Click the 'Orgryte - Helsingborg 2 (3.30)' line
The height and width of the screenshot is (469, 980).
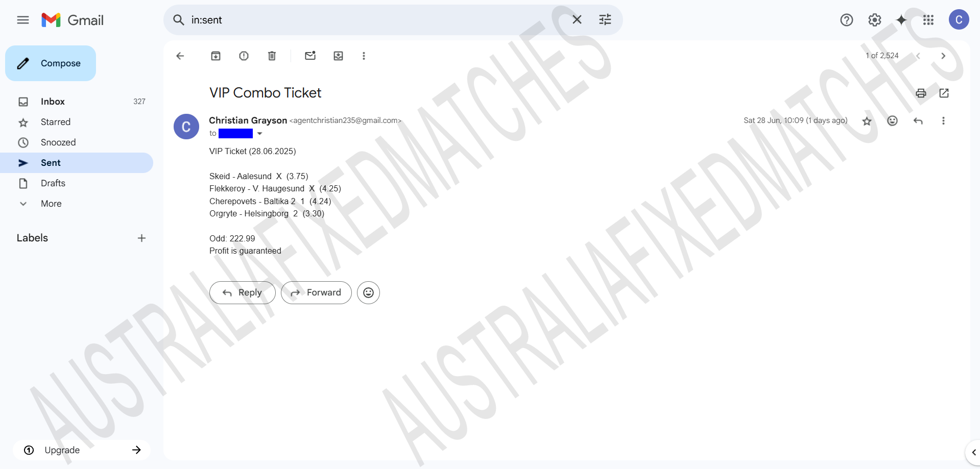point(267,213)
